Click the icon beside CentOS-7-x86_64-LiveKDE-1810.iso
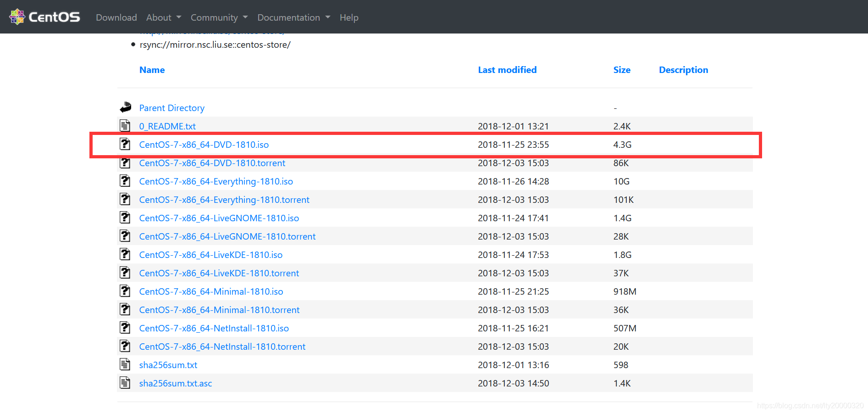Image resolution: width=868 pixels, height=414 pixels. pyautogui.click(x=125, y=254)
